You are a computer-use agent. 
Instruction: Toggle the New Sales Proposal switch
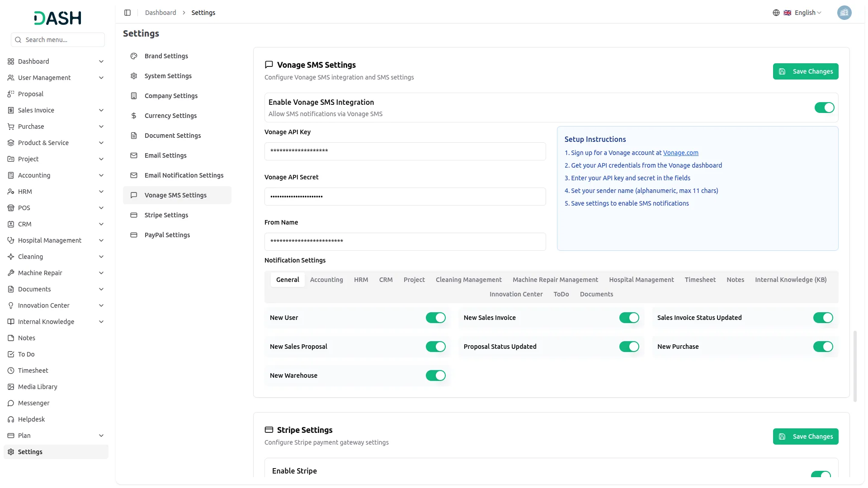pos(435,347)
